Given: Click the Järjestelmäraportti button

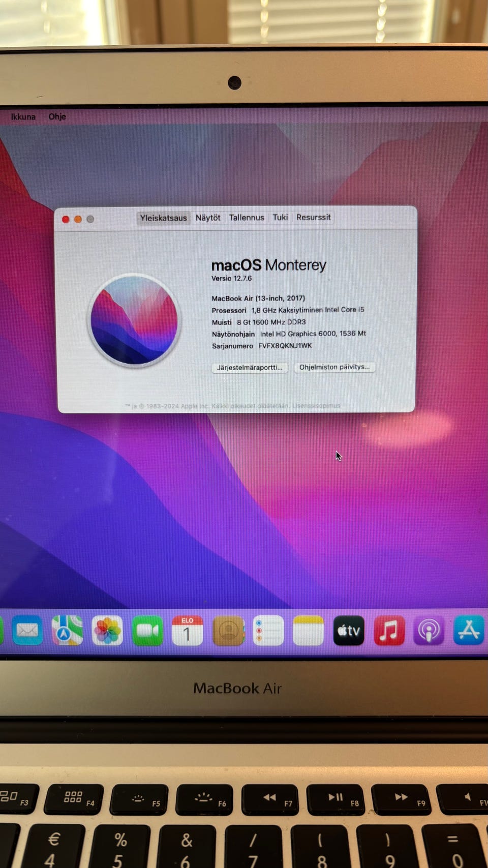Looking at the screenshot, I should coord(250,368).
